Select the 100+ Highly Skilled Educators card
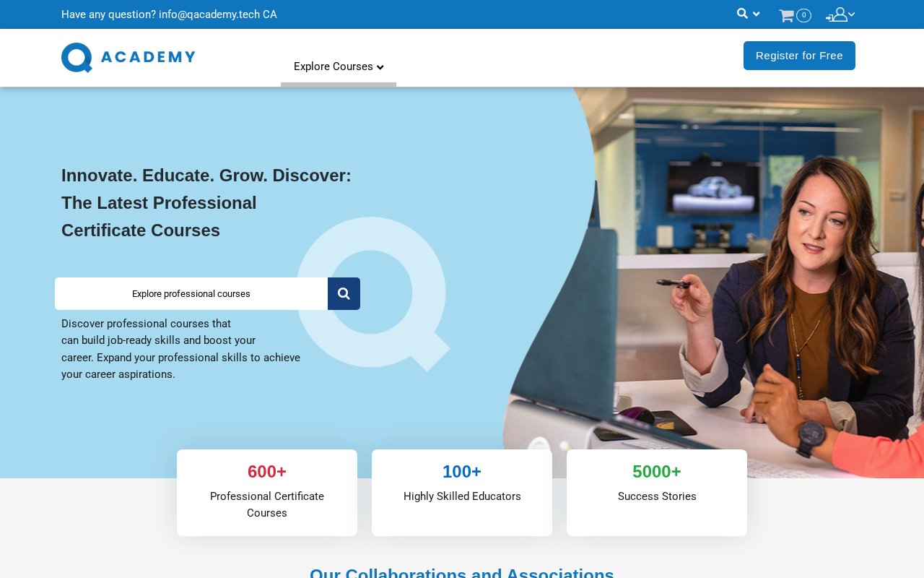The height and width of the screenshot is (578, 924). [462, 493]
